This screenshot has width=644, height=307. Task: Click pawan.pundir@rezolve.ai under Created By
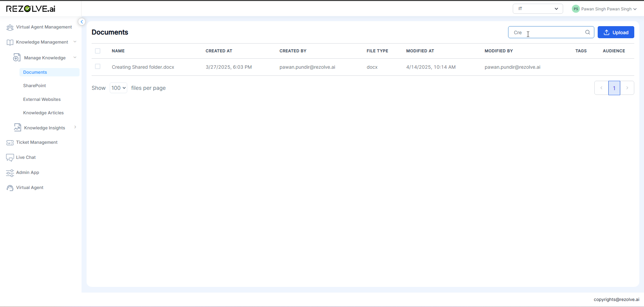pyautogui.click(x=307, y=67)
